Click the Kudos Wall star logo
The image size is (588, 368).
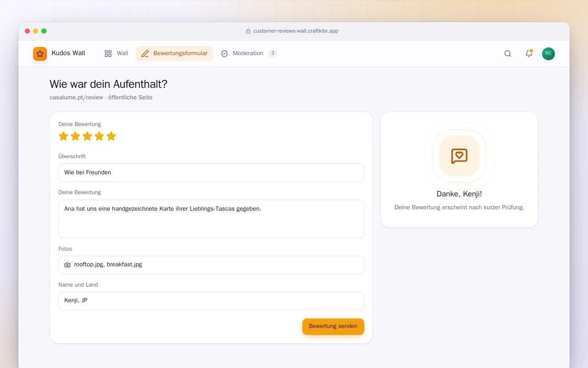pyautogui.click(x=40, y=54)
